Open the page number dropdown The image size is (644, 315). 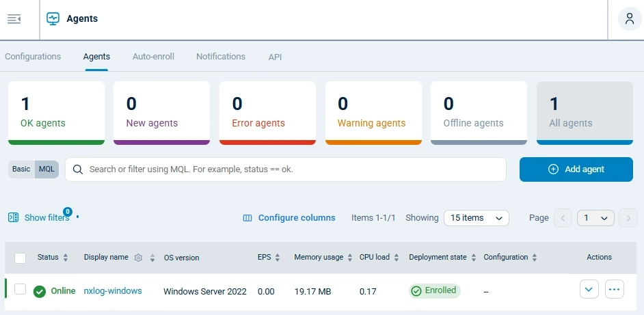tap(595, 218)
